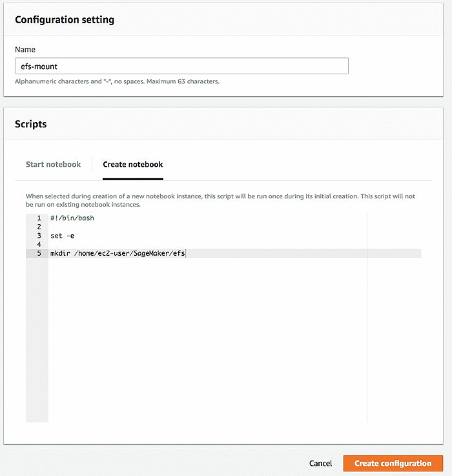Select the Create notebook tab
452x476 pixels.
[x=133, y=164]
